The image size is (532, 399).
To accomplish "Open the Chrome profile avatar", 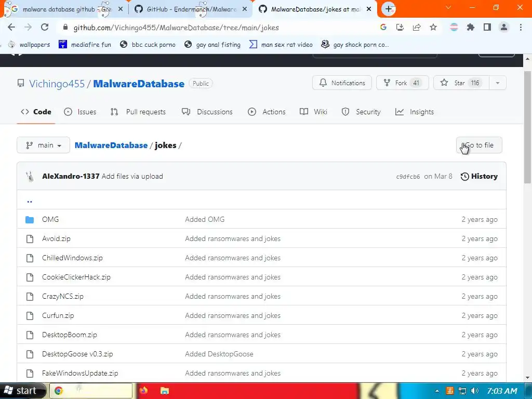I will (x=504, y=28).
